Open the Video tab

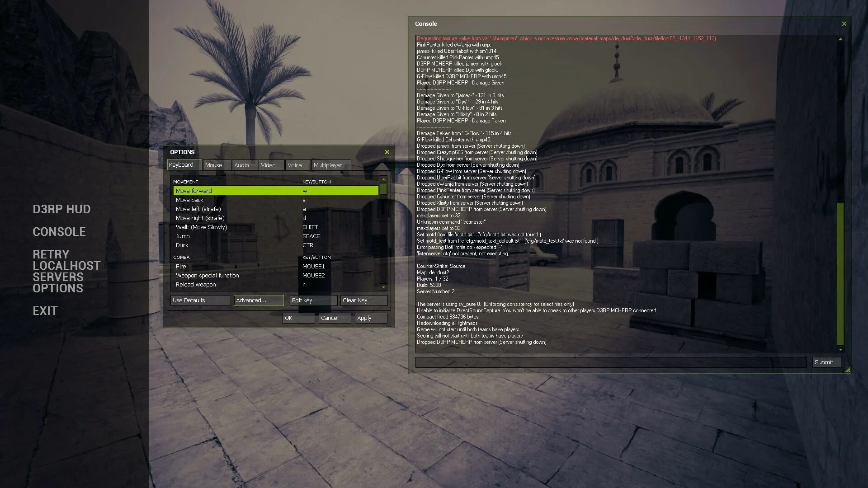pos(271,165)
